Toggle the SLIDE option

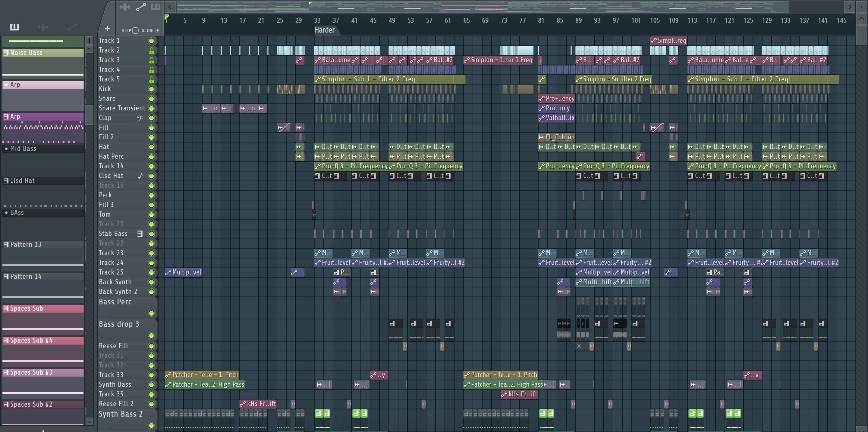click(157, 30)
